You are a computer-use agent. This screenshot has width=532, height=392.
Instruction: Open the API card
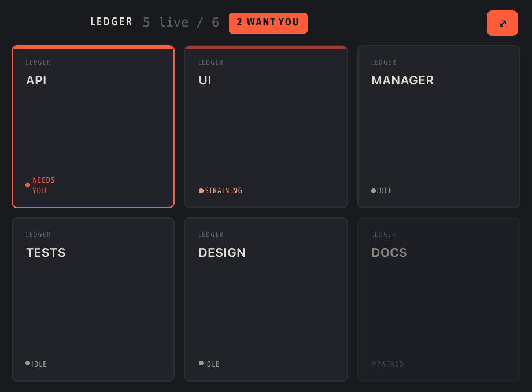click(93, 127)
